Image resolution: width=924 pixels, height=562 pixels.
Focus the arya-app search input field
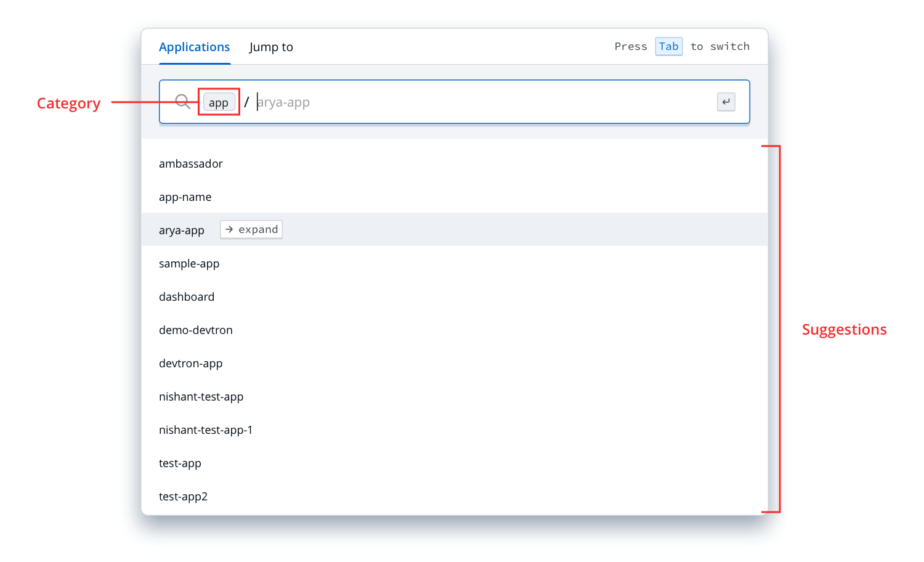tap(480, 102)
